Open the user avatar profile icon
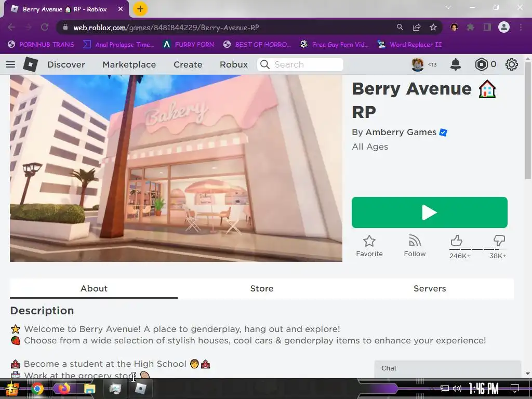This screenshot has width=532, height=399. (x=418, y=64)
